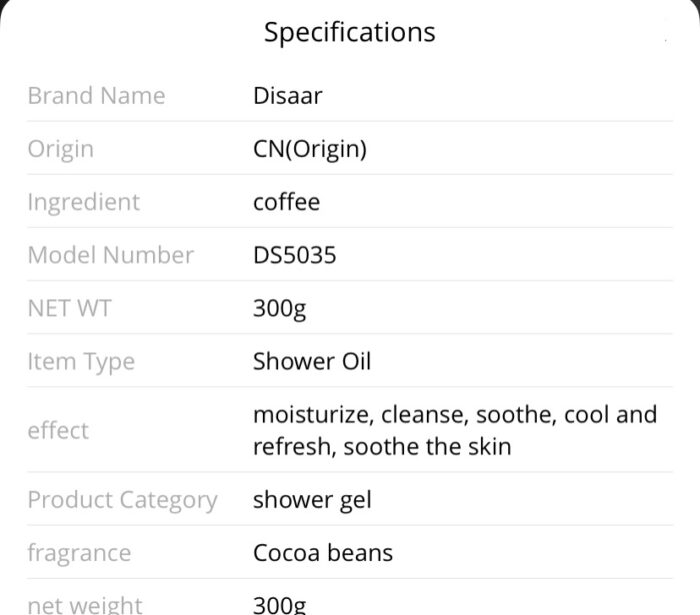Click the moisturize, cleanse, soothe description
This screenshot has height=615, width=700.
[x=455, y=431]
